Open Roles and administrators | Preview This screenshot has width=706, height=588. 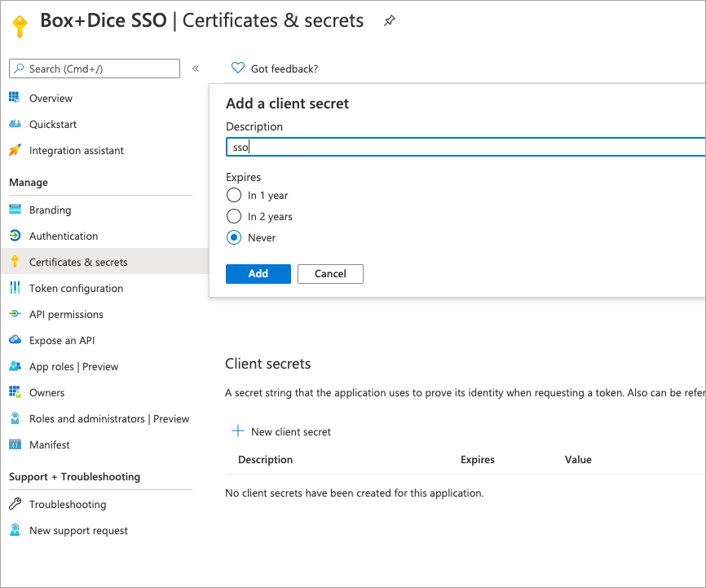[109, 419]
